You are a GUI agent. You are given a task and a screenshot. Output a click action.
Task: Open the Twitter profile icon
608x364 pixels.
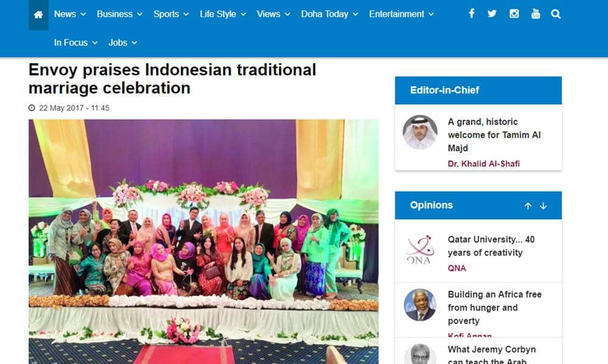pos(492,14)
